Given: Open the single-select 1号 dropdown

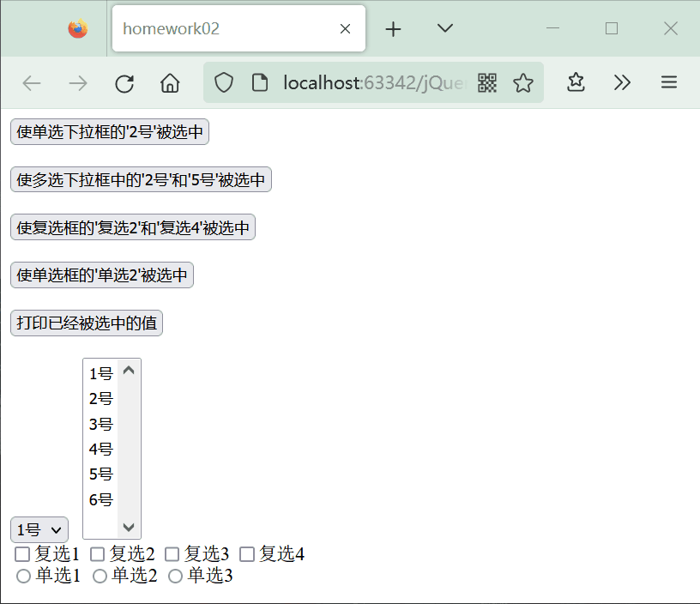Looking at the screenshot, I should coord(39,529).
